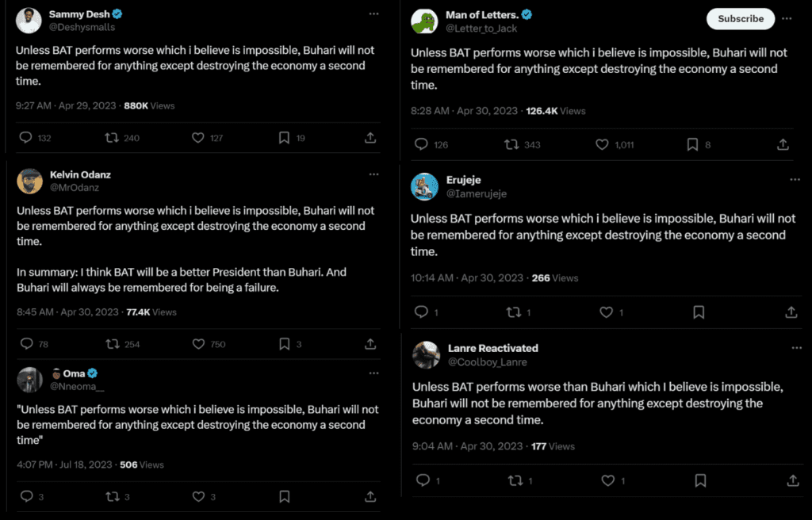Reply to Lanre Reactivated's tweet
The width and height of the screenshot is (812, 520).
pyautogui.click(x=423, y=480)
